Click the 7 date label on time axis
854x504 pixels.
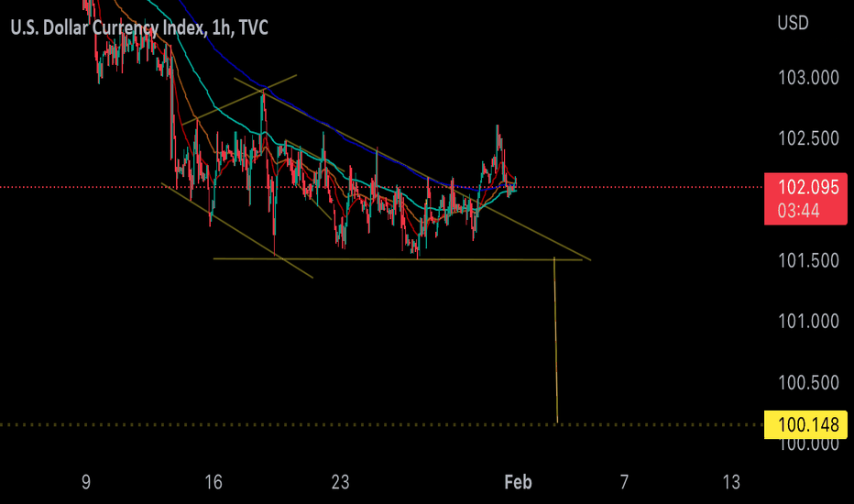pos(624,482)
